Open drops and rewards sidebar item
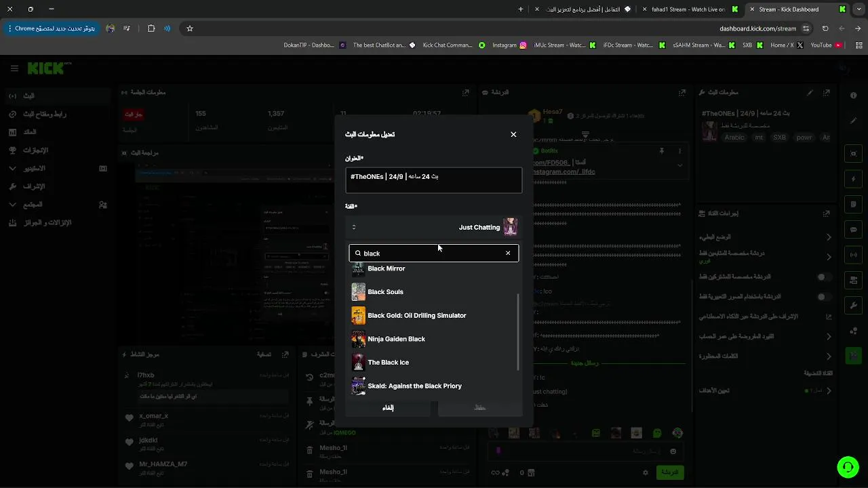This screenshot has width=868, height=488. 58,222
